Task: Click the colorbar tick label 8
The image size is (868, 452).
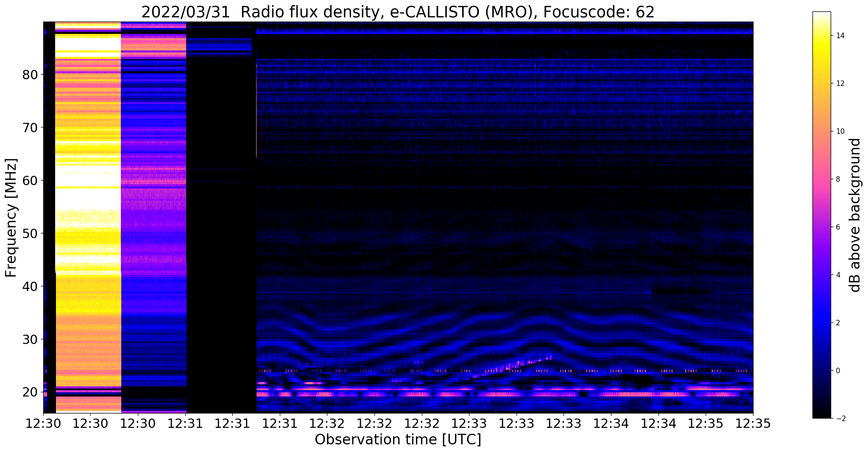Action: (837, 179)
